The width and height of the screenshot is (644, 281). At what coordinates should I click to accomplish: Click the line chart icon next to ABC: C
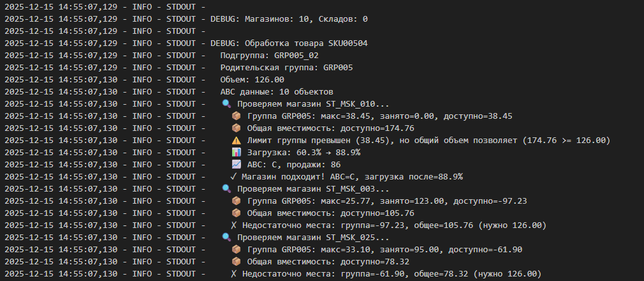click(236, 164)
